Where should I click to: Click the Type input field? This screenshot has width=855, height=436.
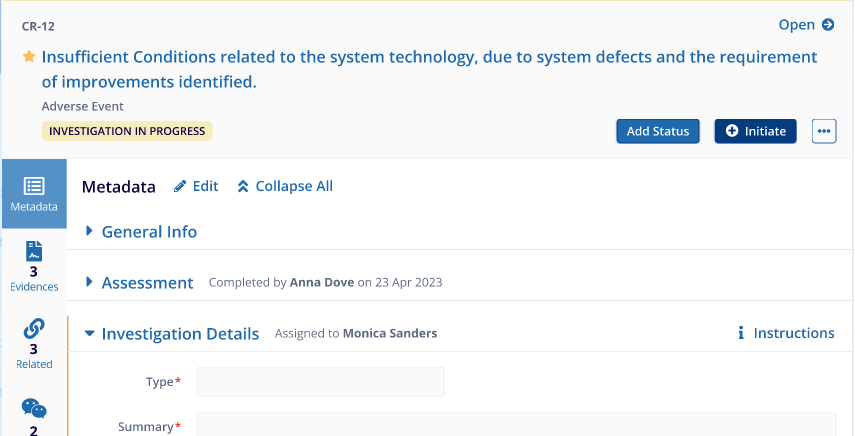tap(321, 382)
